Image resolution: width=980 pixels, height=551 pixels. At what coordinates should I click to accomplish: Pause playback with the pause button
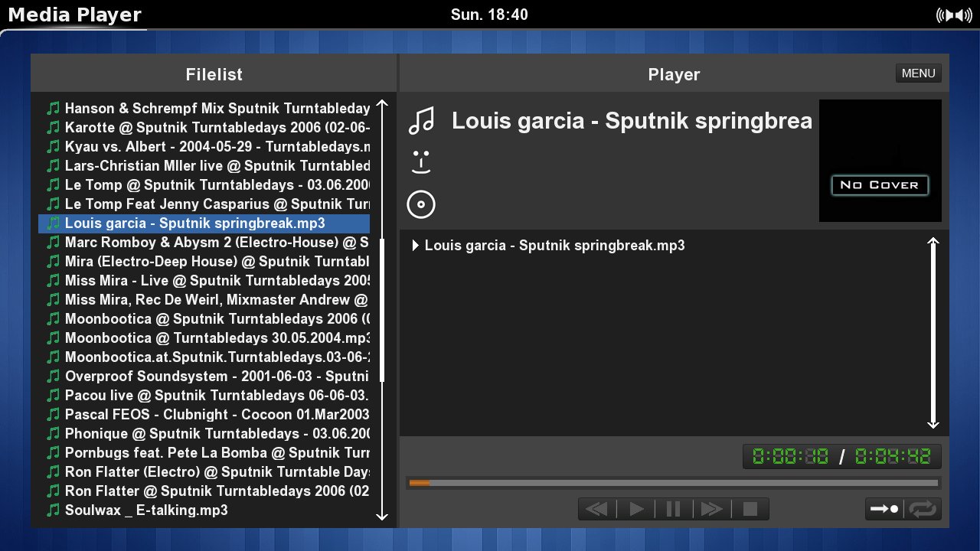674,509
